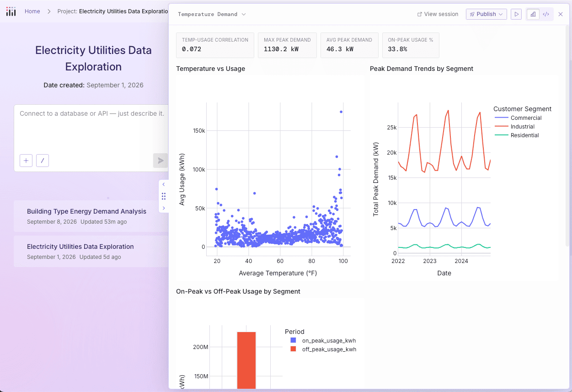This screenshot has width=572, height=392.
Task: Click the breadcrumb chevron separator after Home
Action: coord(49,11)
